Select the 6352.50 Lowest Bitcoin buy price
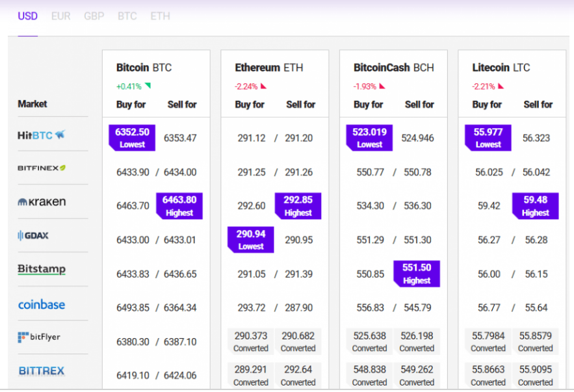 [132, 138]
